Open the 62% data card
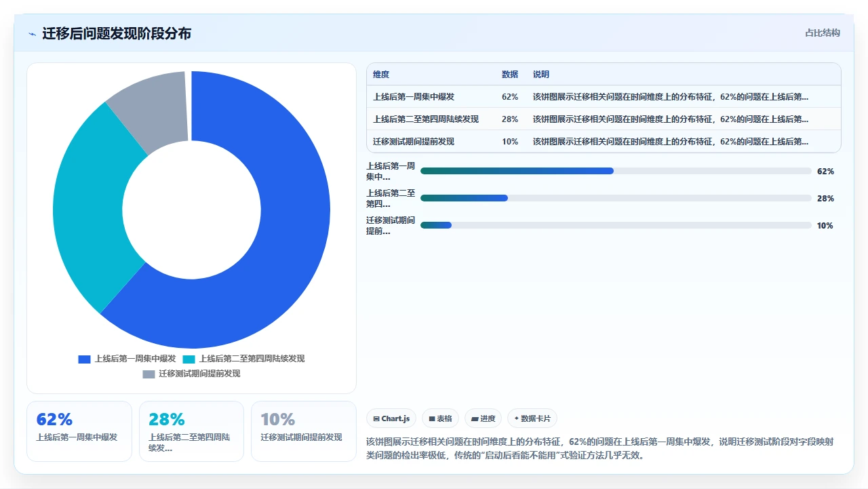This screenshot has height=489, width=868. [79, 431]
